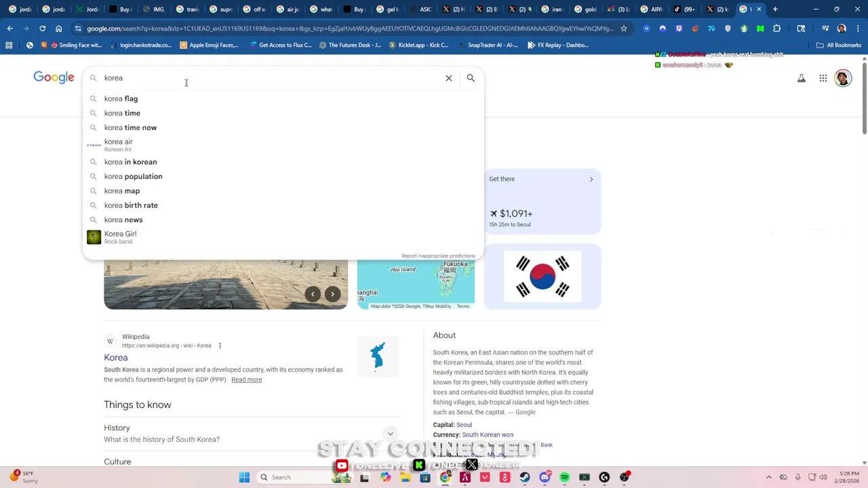Select suggestion "korea time now"
This screenshot has height=488, width=868.
pyautogui.click(x=283, y=127)
